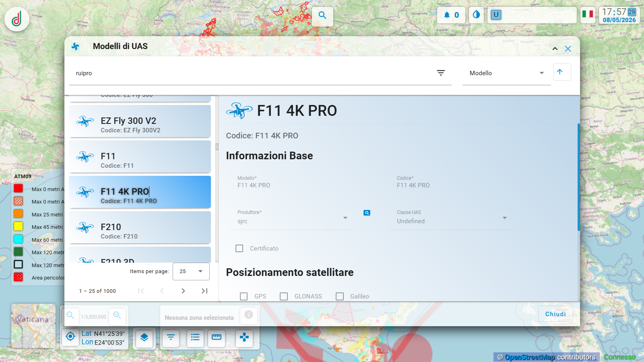Viewport: 644px width, 362px height.
Task: Click the detail panel vertical scrollbar
Action: pyautogui.click(x=579, y=177)
